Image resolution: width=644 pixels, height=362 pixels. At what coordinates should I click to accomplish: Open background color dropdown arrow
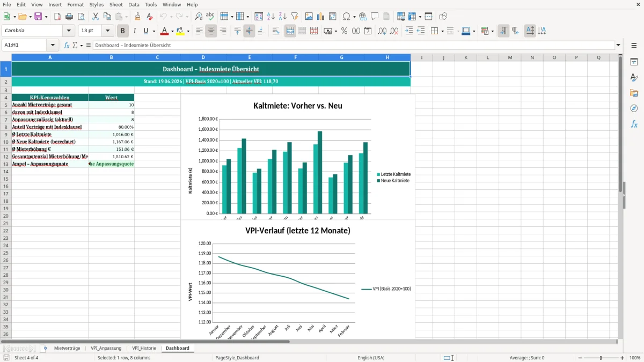click(x=188, y=31)
